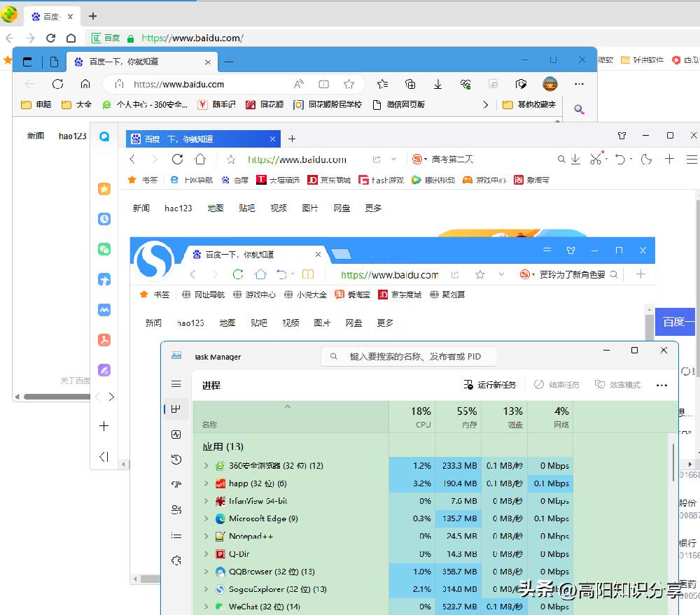Expand SogouExplorer process row
Viewport: 700px width, 615px height.
(x=206, y=589)
